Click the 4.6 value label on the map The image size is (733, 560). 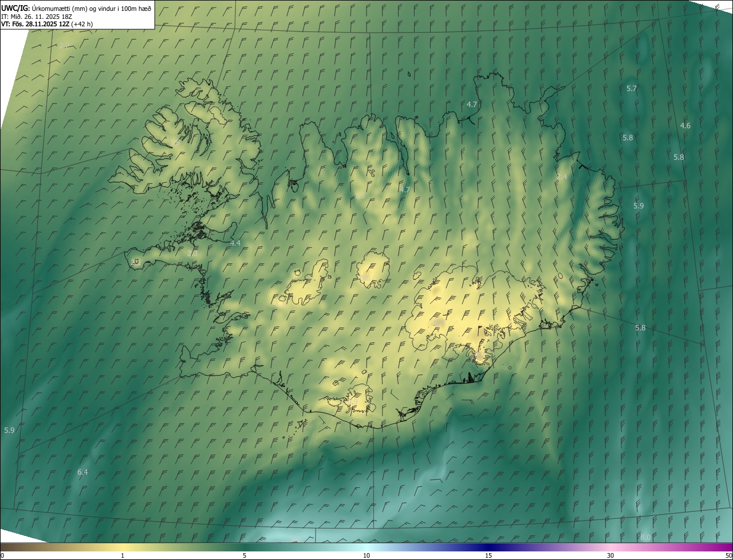point(685,126)
